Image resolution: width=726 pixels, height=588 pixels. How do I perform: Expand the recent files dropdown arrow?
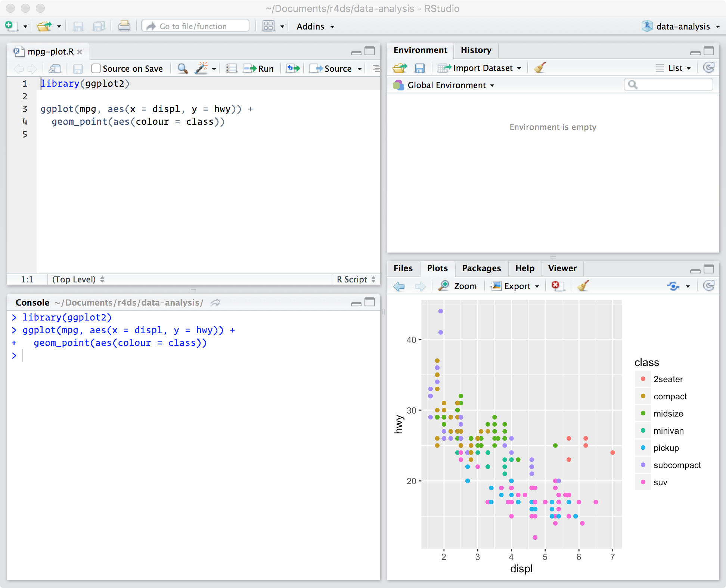[x=59, y=27]
